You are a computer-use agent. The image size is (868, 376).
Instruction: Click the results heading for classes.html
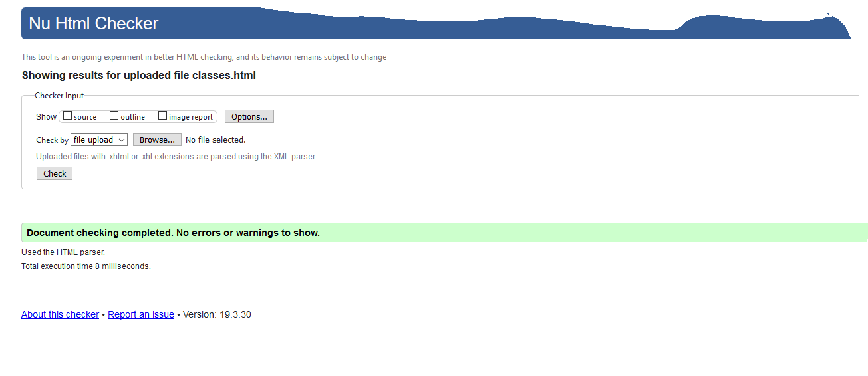point(139,75)
